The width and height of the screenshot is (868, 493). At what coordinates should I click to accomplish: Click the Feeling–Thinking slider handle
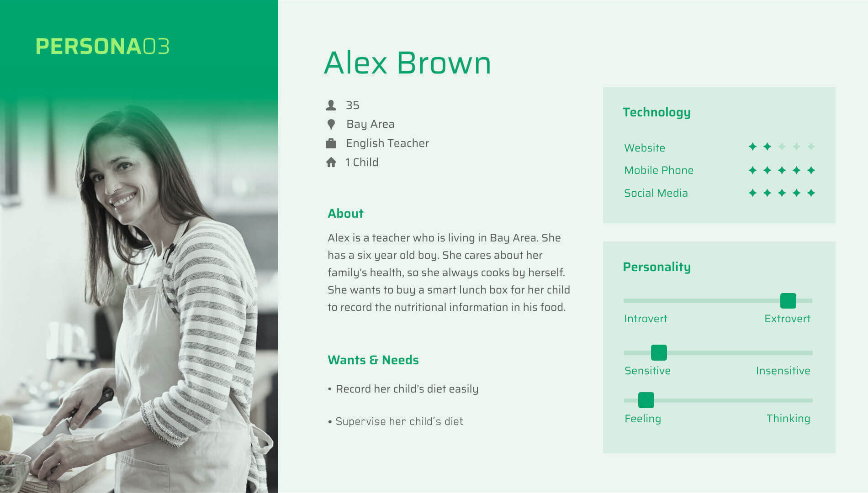pyautogui.click(x=646, y=400)
